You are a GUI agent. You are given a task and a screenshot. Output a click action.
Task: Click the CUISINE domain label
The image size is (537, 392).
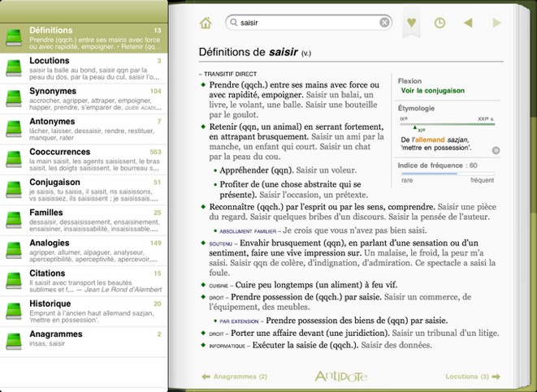click(219, 286)
